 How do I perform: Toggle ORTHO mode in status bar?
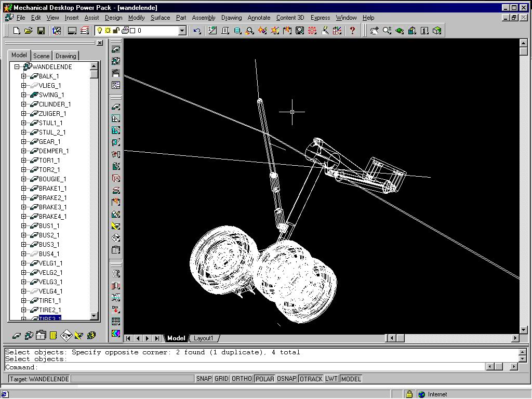242,379
